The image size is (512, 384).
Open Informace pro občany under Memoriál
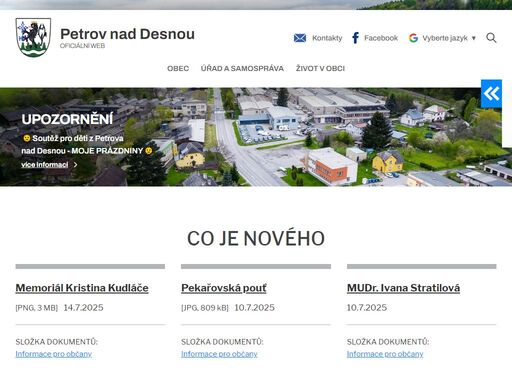coord(54,354)
